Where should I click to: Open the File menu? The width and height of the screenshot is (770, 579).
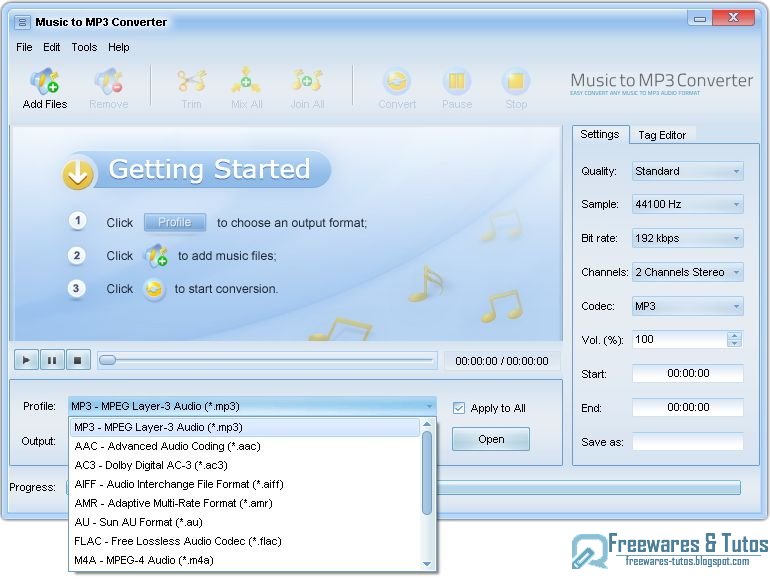pyautogui.click(x=24, y=47)
